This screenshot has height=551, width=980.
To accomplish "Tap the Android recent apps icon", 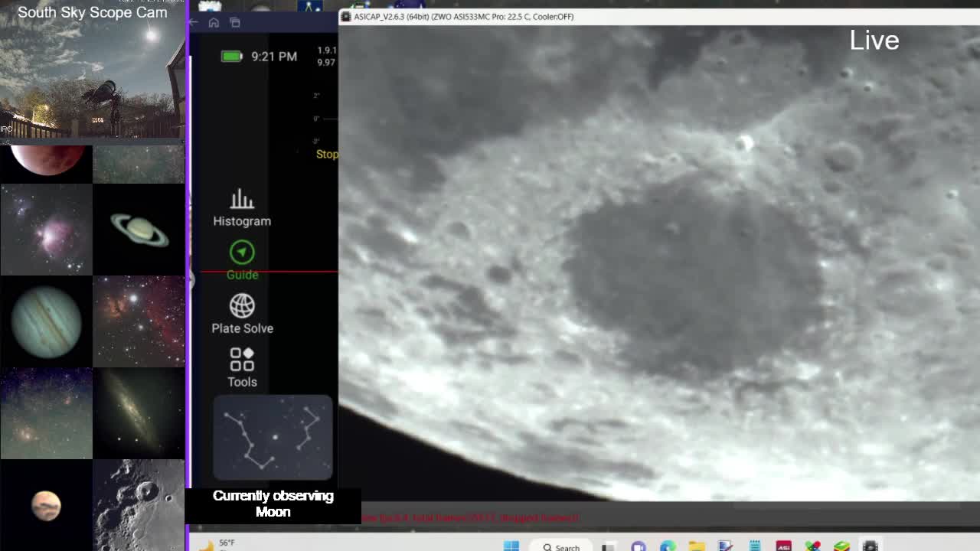I will tap(235, 23).
